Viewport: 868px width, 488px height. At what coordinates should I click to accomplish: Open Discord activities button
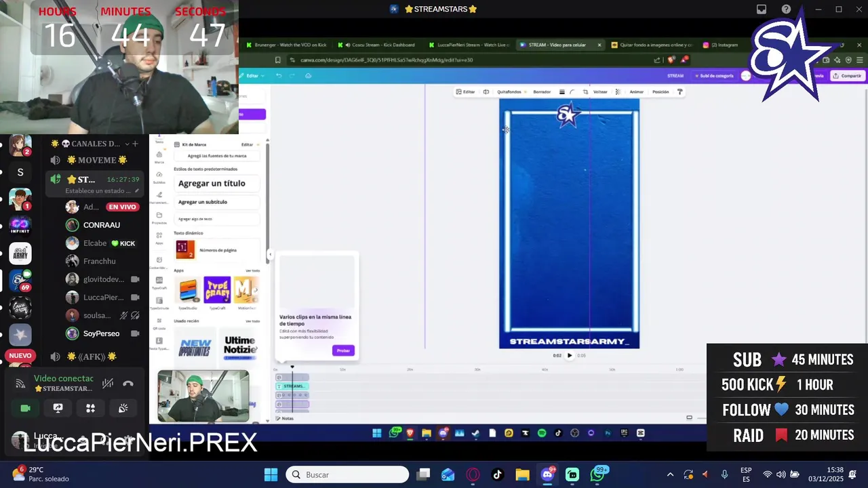[90, 408]
